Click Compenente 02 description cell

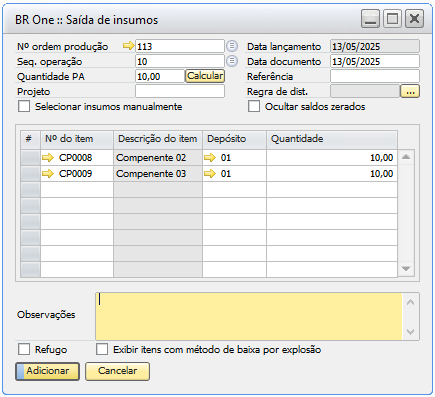point(158,158)
